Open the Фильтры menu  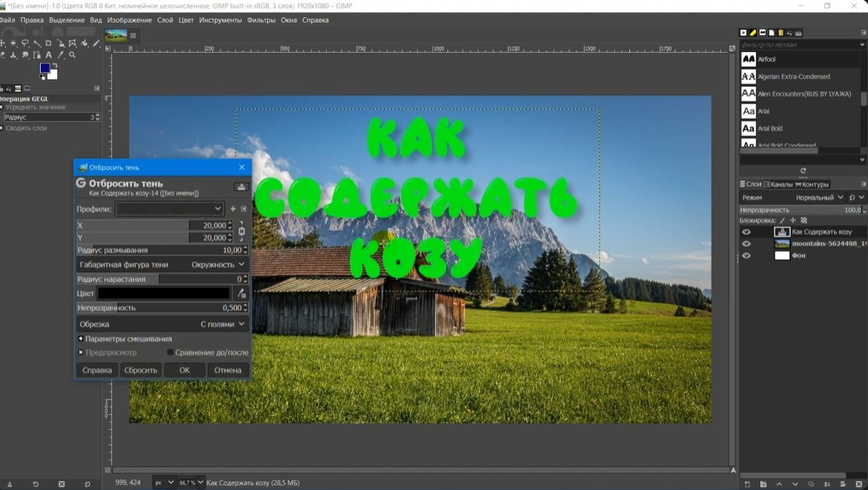[x=261, y=20]
